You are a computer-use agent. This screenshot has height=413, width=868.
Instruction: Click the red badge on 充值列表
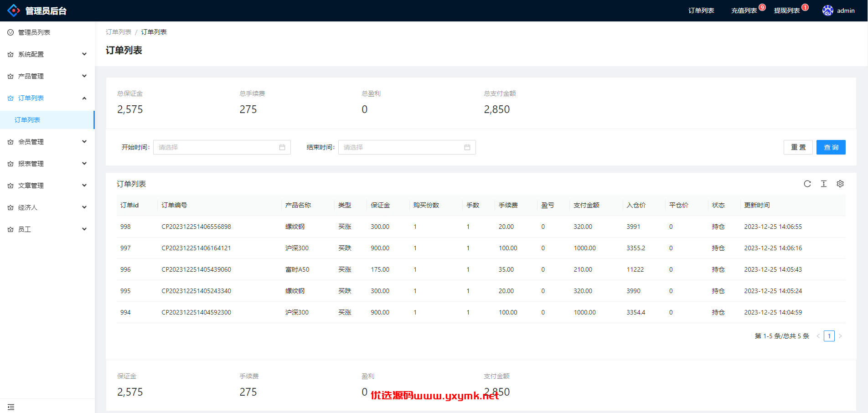[x=762, y=7]
